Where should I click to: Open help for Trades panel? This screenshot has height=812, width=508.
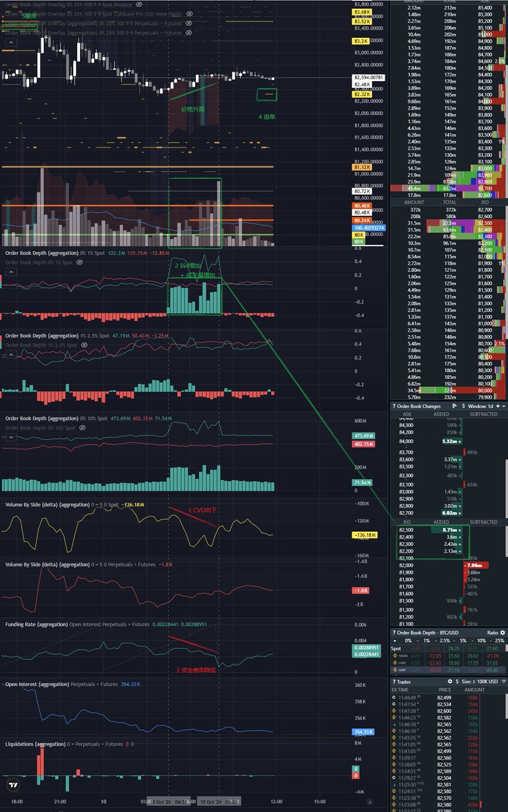394,681
